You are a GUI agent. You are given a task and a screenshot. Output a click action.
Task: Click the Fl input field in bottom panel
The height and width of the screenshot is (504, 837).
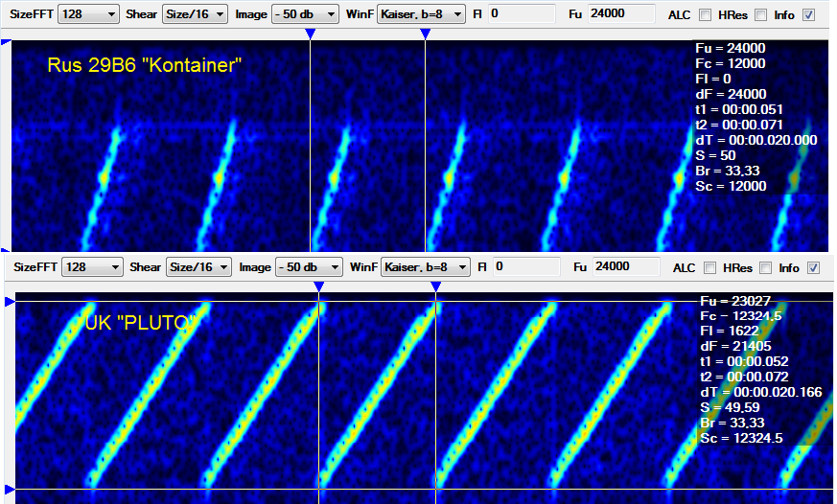click(x=526, y=266)
